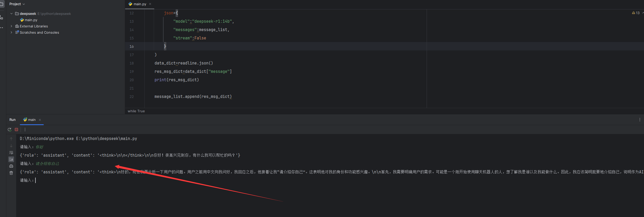Click the "model" key on line 13

181,21
